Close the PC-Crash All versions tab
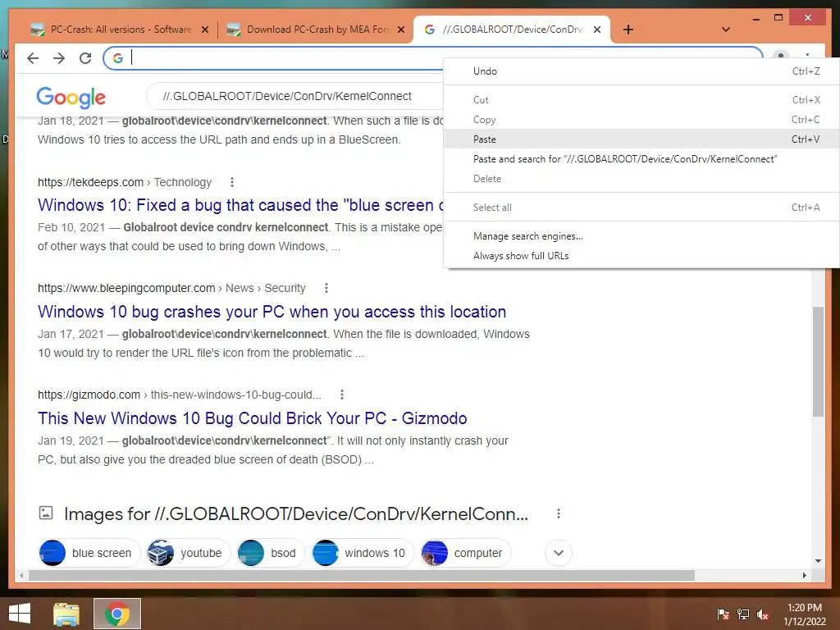The image size is (840, 630). [x=204, y=30]
